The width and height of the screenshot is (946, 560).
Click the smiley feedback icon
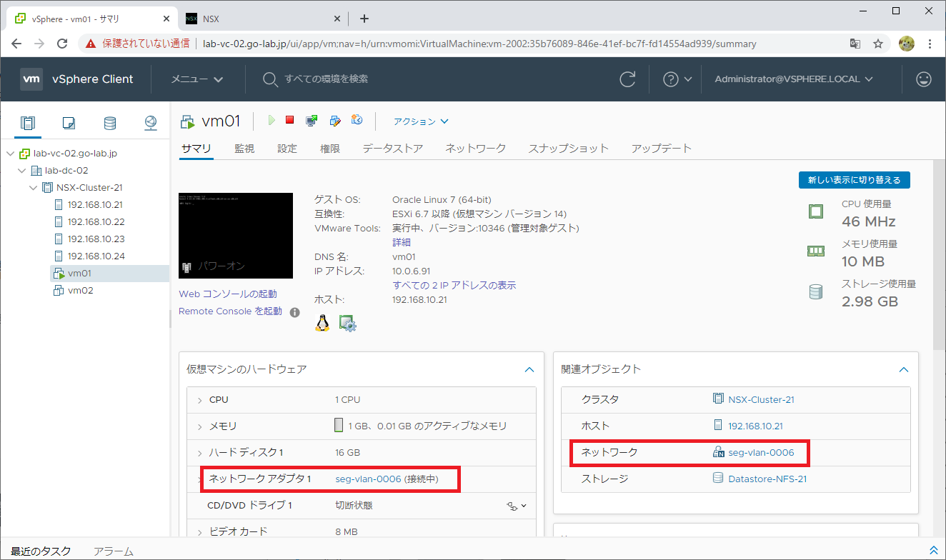(924, 79)
